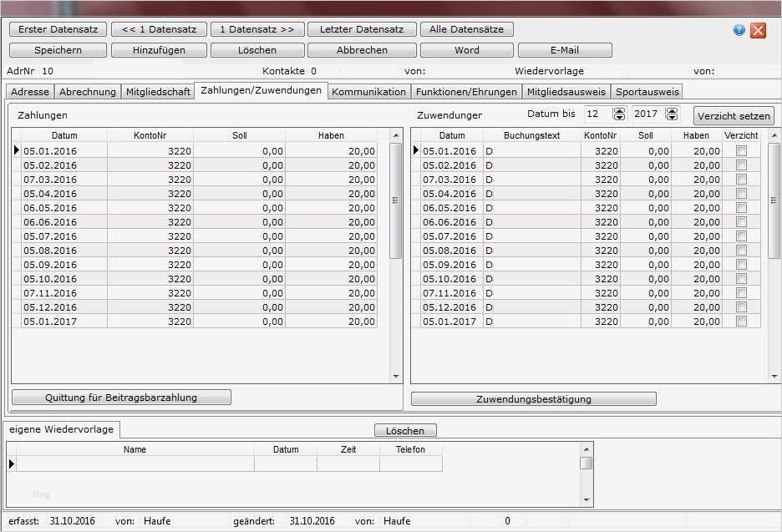Click the empty Name cell in Wiedervorlage
Viewport: 782px width, 532px height.
pyautogui.click(x=135, y=464)
